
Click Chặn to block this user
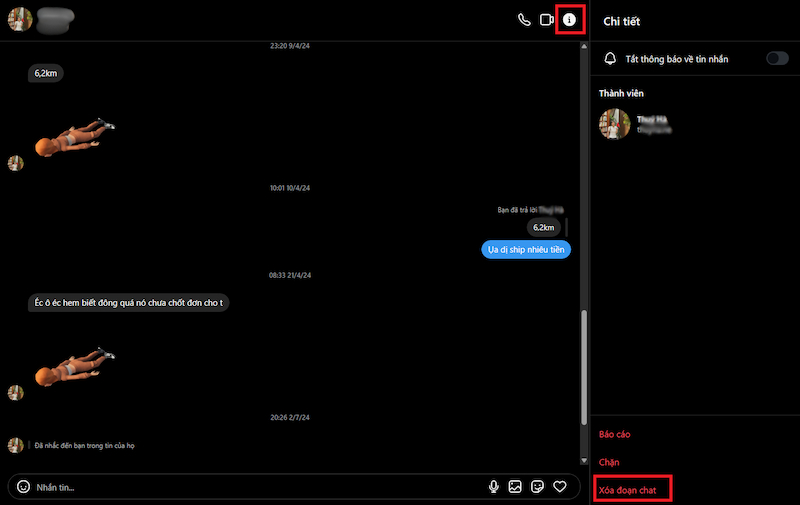tap(609, 462)
